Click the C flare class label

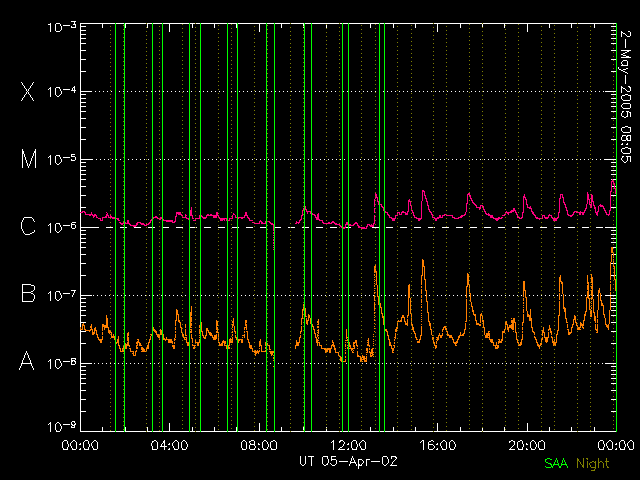point(28,226)
